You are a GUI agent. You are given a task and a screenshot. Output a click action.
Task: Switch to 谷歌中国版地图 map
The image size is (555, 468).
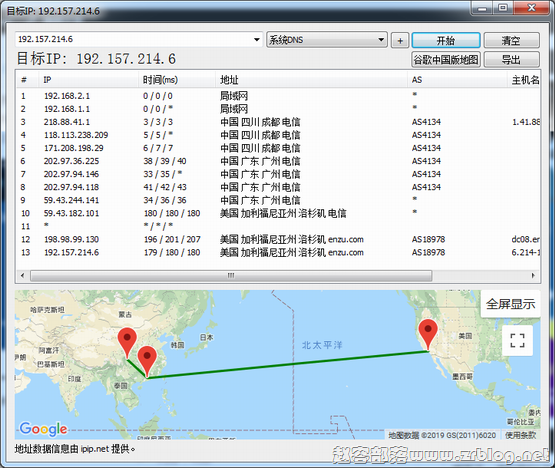click(446, 59)
